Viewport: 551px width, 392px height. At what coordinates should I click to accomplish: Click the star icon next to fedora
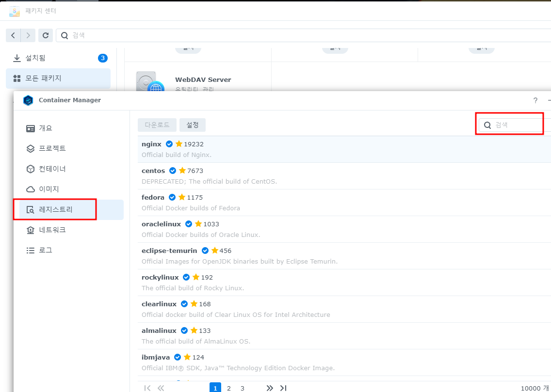click(x=182, y=197)
